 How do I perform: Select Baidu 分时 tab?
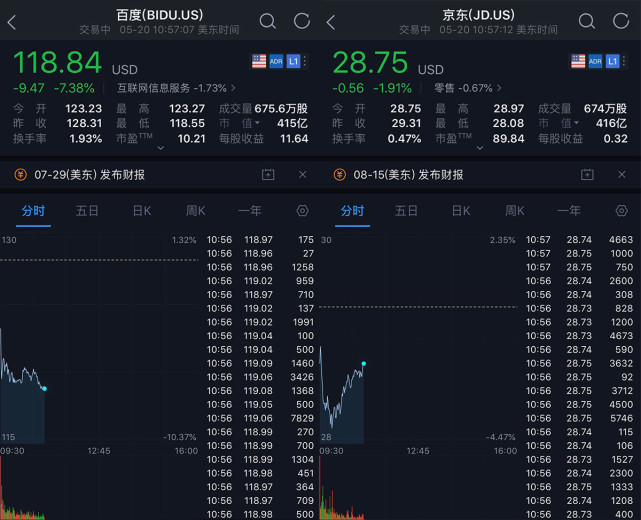[x=34, y=211]
